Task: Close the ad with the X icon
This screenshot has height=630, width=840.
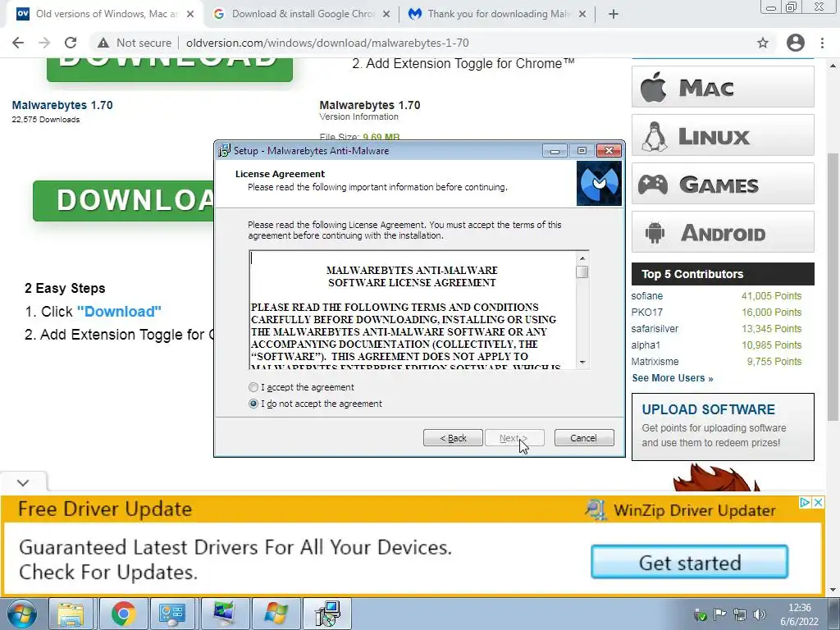Action: pos(818,503)
